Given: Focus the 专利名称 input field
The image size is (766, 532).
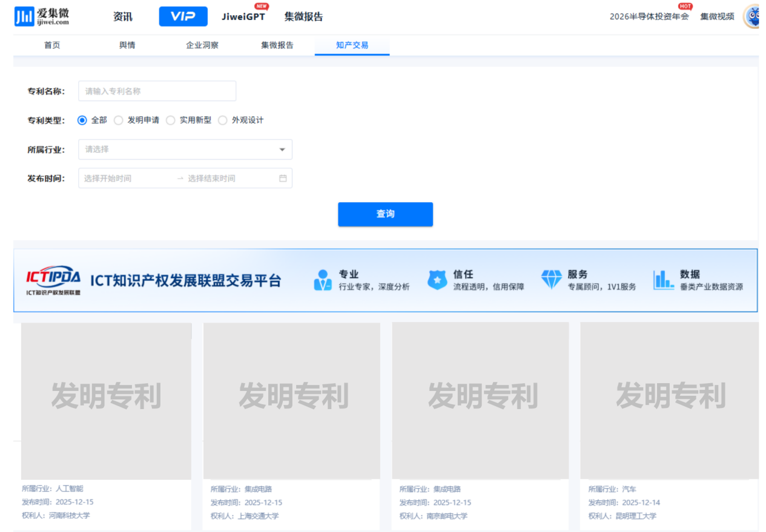Looking at the screenshot, I should (x=157, y=91).
